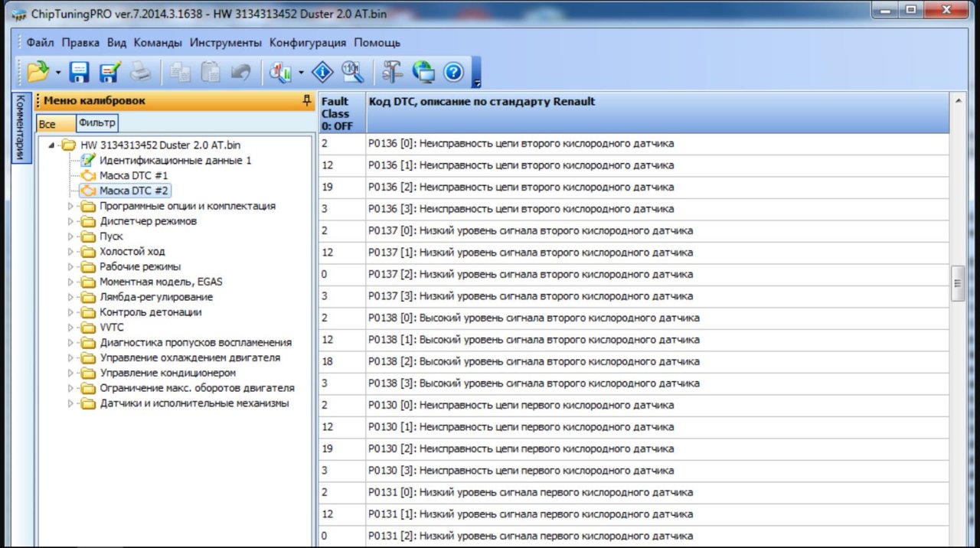Screen dimensions: 980x548
Task: Open the Инструменты menu
Action: [226, 43]
